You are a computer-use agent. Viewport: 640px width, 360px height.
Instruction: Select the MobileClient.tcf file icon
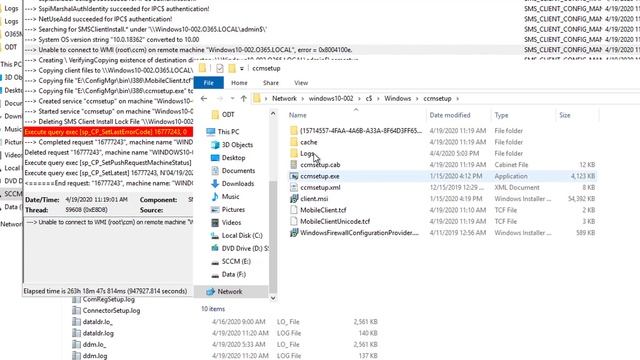[293, 210]
